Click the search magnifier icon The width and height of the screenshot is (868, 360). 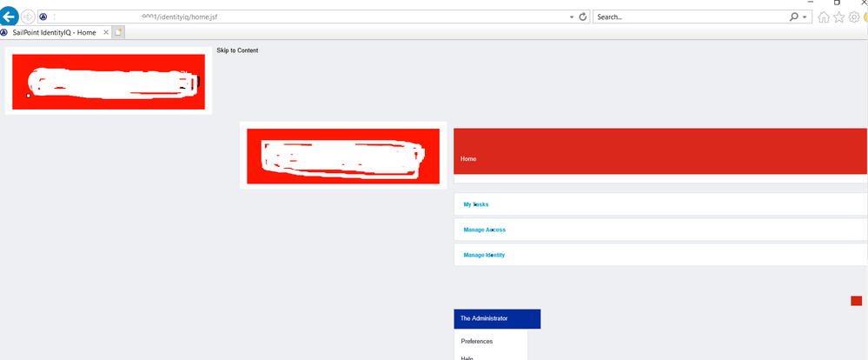(794, 17)
